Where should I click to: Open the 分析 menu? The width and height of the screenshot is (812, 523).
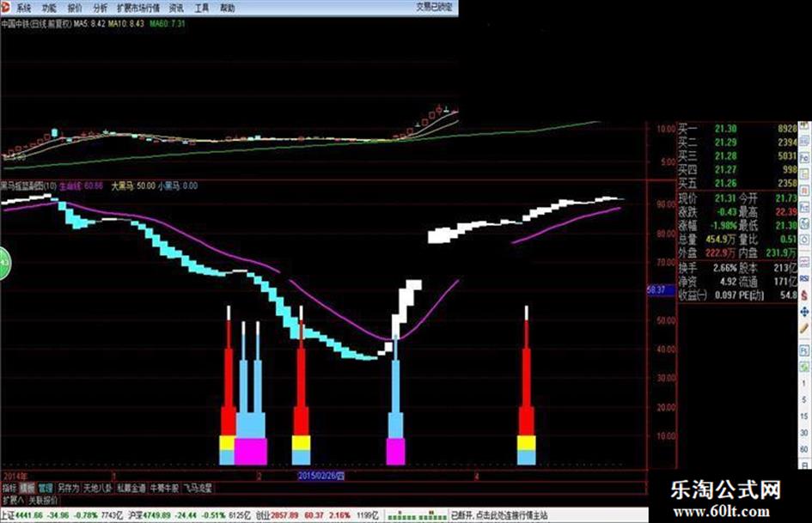[100, 8]
